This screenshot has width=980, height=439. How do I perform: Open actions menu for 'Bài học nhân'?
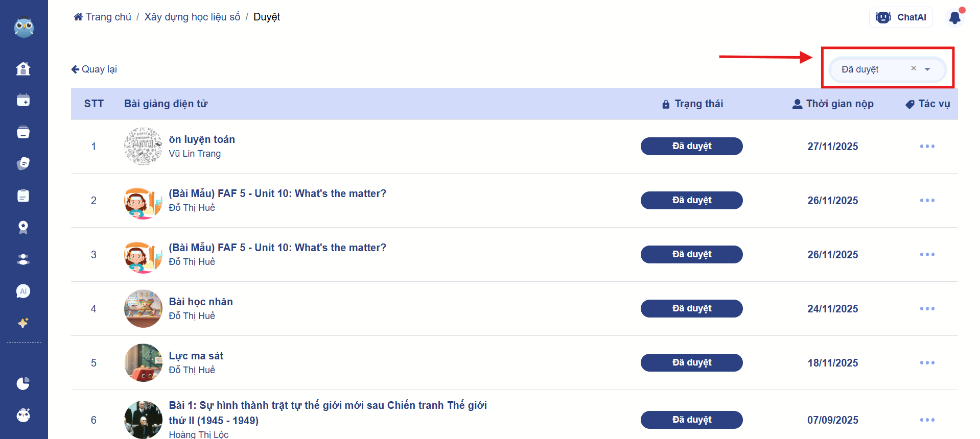point(927,309)
